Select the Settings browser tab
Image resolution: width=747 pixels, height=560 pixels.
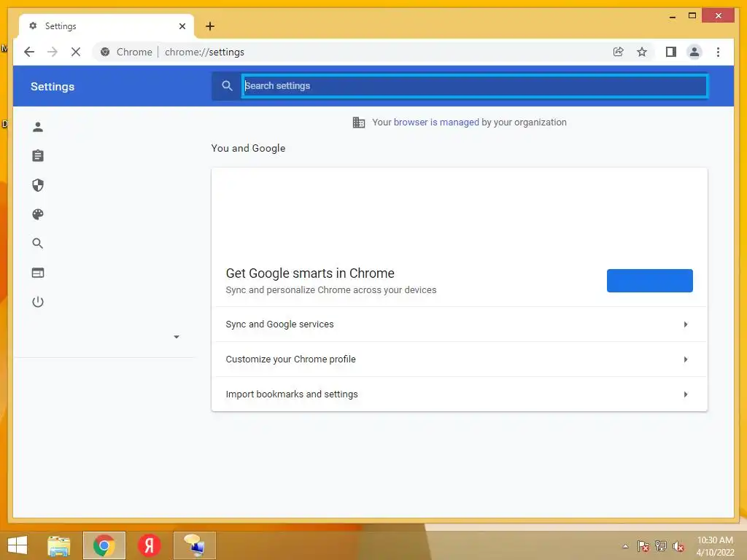click(x=107, y=26)
